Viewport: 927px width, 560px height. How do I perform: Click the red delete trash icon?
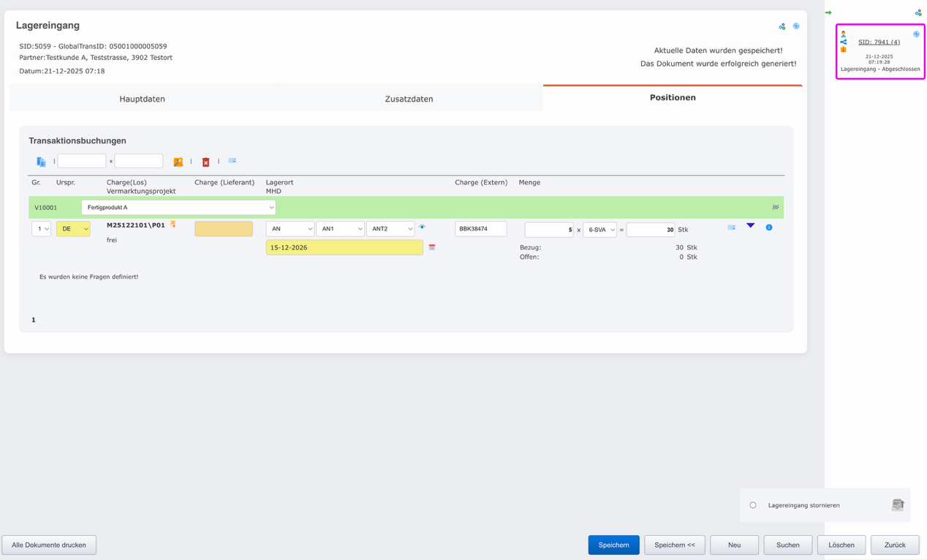(206, 162)
